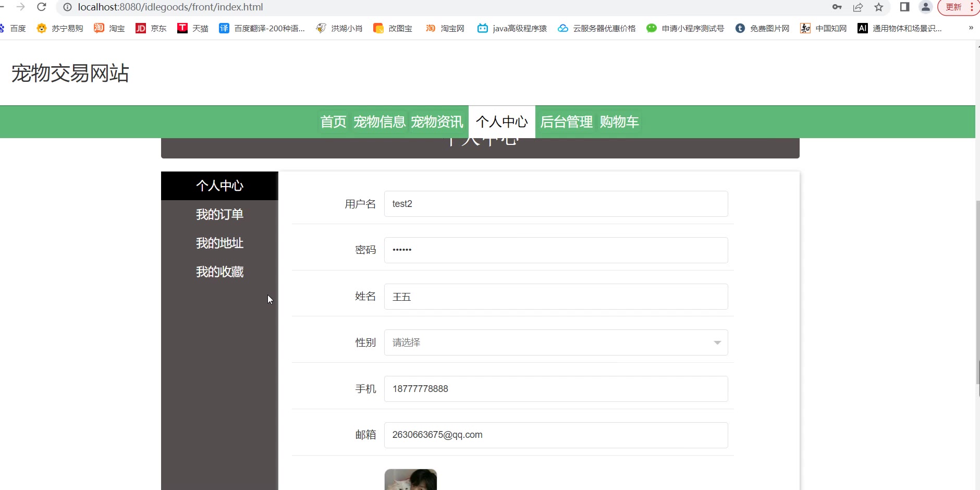Click the 密码 password field
The height and width of the screenshot is (490, 980).
[556, 250]
